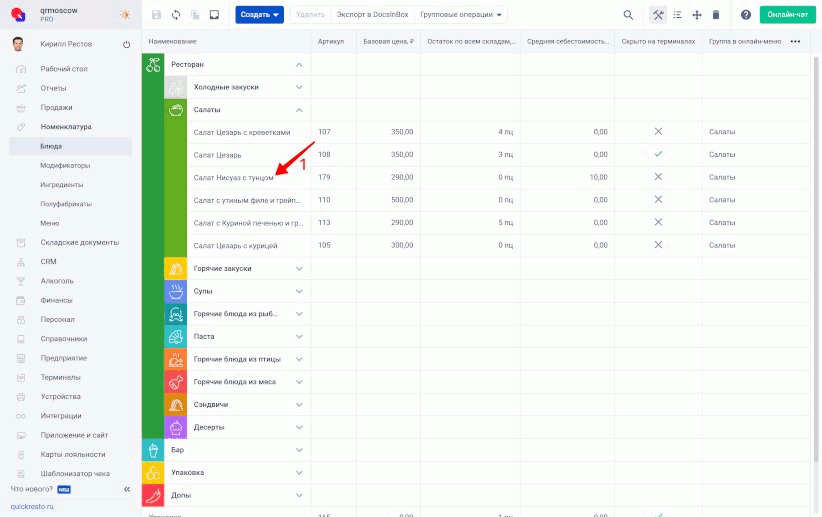Image resolution: width=822 pixels, height=517 pixels.
Task: Click article cell 113
Action: 325,222
